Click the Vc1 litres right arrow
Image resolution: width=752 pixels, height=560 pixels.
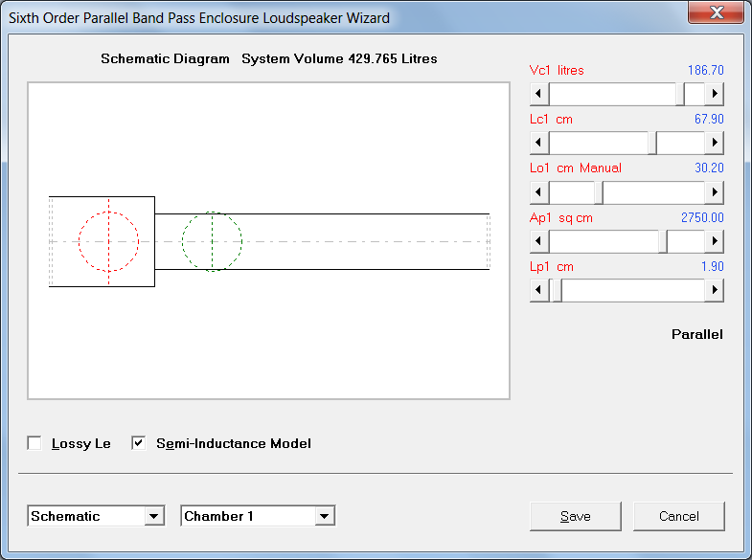714,94
